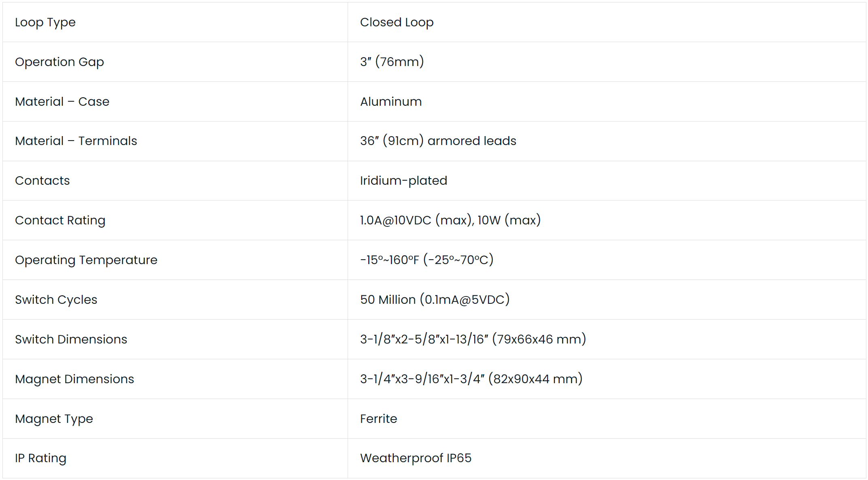Click the "Contacts" row label
The height and width of the screenshot is (480, 868).
click(x=42, y=181)
